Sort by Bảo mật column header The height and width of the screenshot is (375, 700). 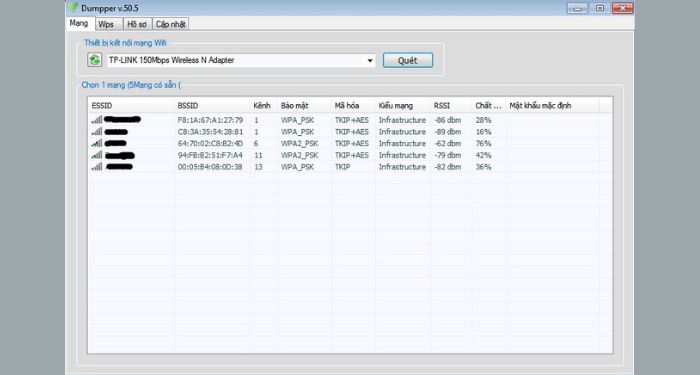tap(304, 105)
